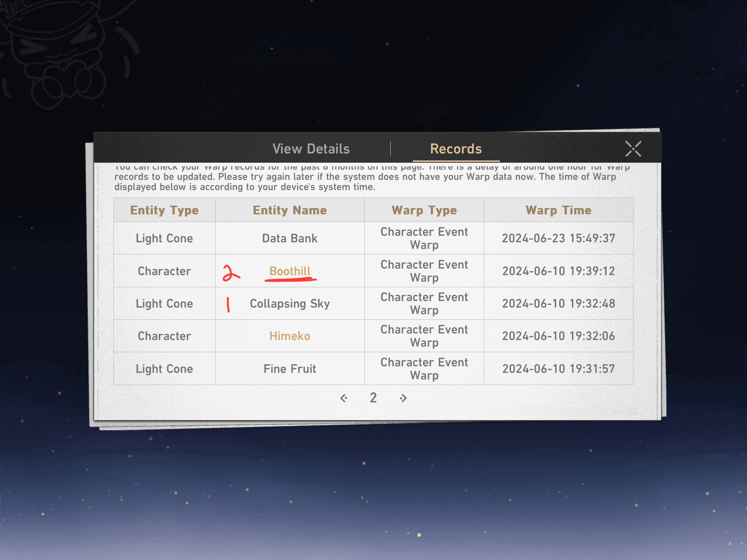Click Light Cone type in Data Bank row
Viewport: 747px width, 560px height.
point(165,238)
